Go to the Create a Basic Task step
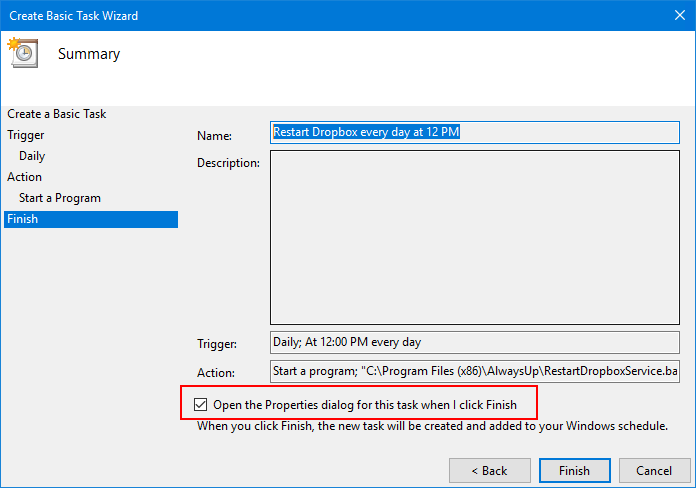 pos(56,114)
